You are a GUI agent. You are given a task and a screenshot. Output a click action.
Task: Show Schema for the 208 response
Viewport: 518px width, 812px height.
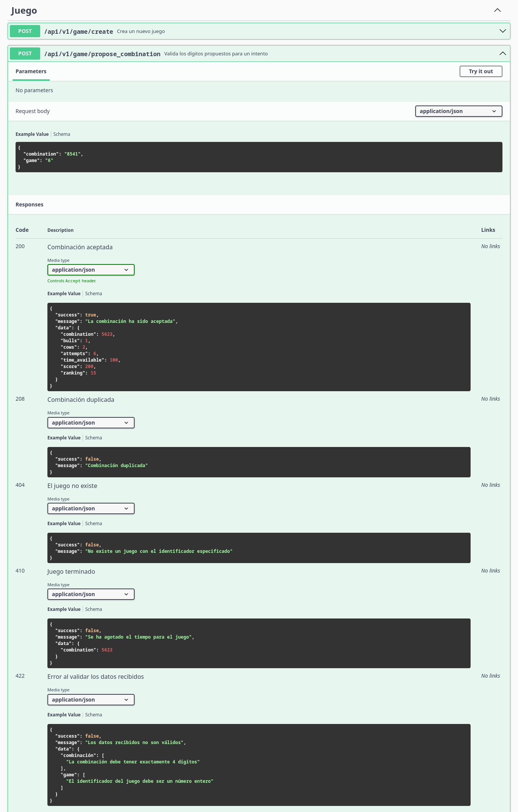pyautogui.click(x=94, y=438)
